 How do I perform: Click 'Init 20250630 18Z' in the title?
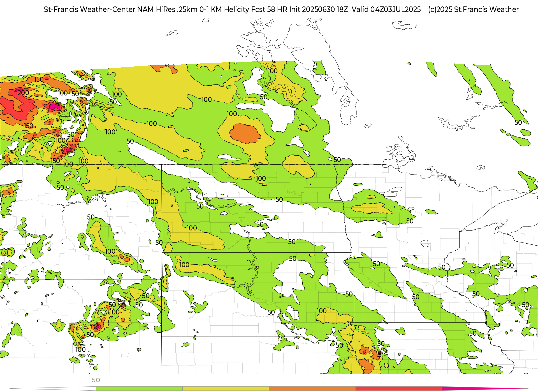click(319, 10)
